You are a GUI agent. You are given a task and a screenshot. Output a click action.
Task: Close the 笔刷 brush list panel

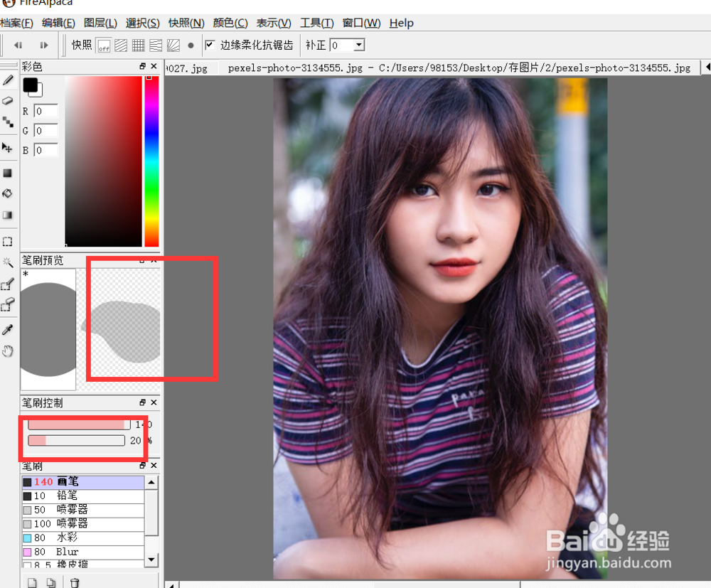(x=154, y=465)
